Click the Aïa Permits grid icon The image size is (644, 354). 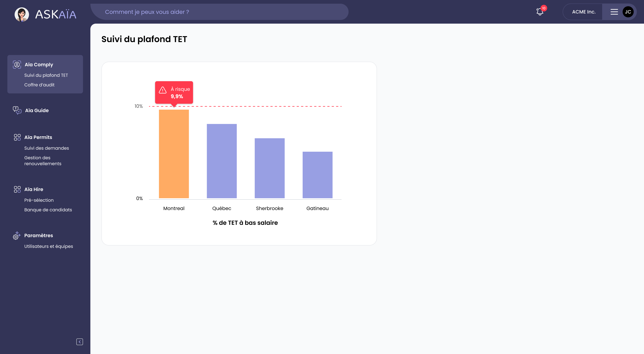pyautogui.click(x=17, y=137)
